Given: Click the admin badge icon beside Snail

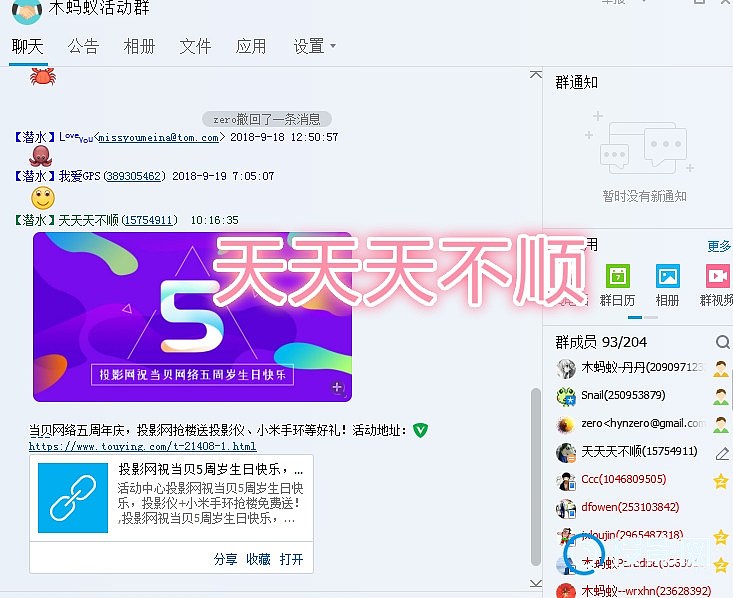Looking at the screenshot, I should click(x=721, y=397).
